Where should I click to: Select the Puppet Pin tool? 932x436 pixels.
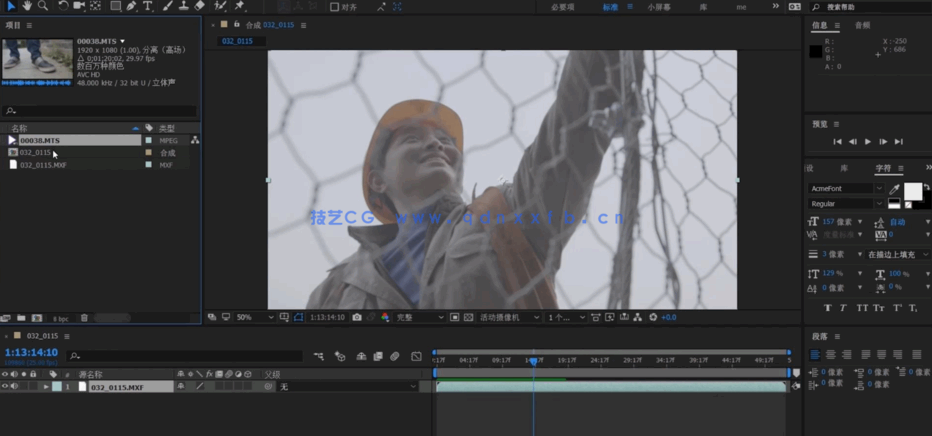coord(240,6)
